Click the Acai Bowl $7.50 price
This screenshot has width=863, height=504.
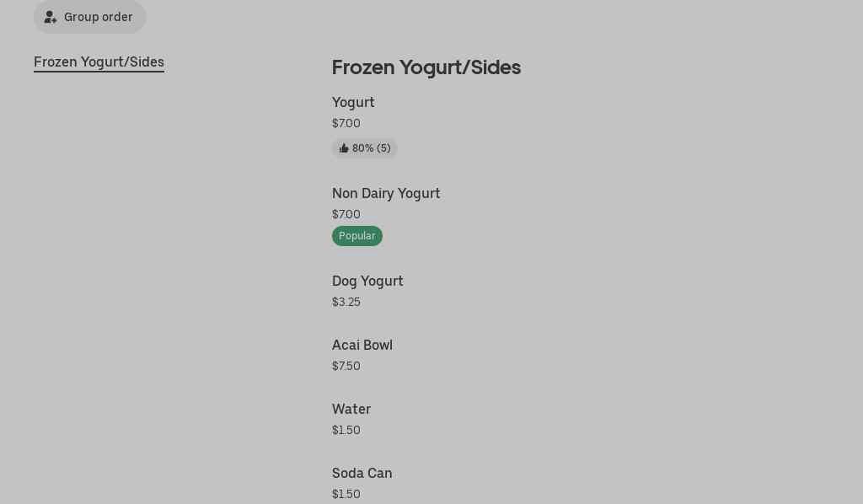346,366
